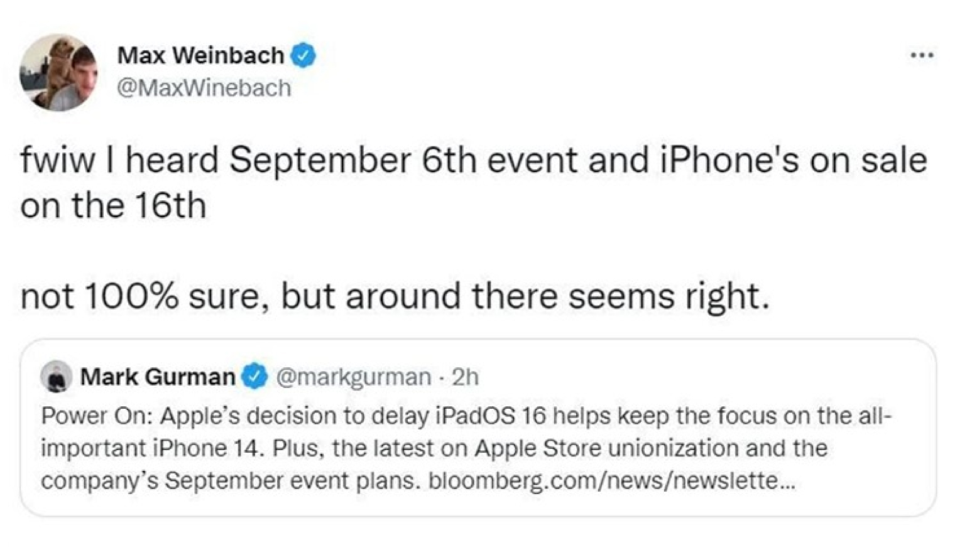Click Mark Gurman's small avatar

[x=57, y=377]
